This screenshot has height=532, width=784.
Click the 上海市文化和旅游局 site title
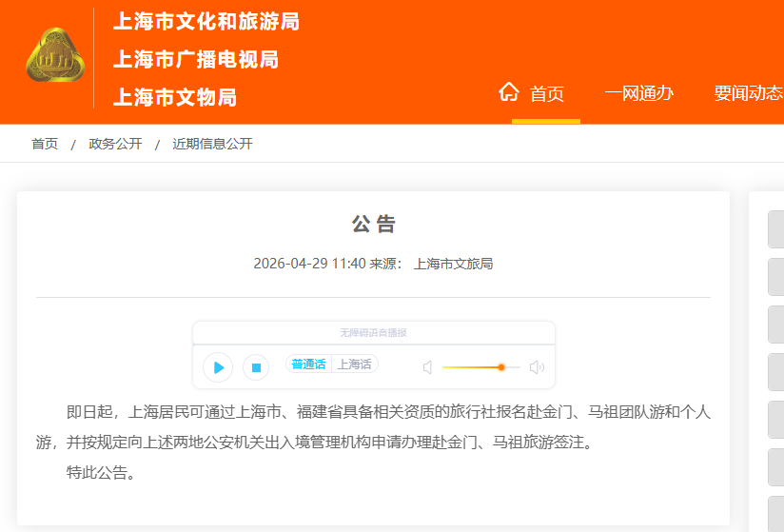[x=206, y=21]
